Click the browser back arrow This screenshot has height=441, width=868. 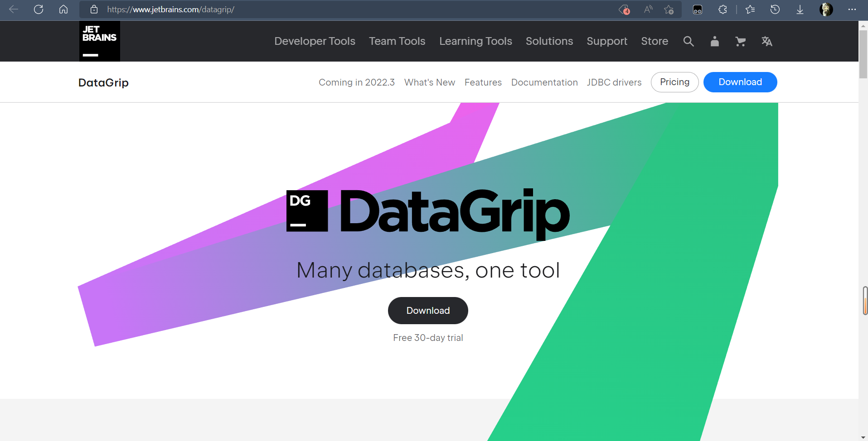point(14,10)
